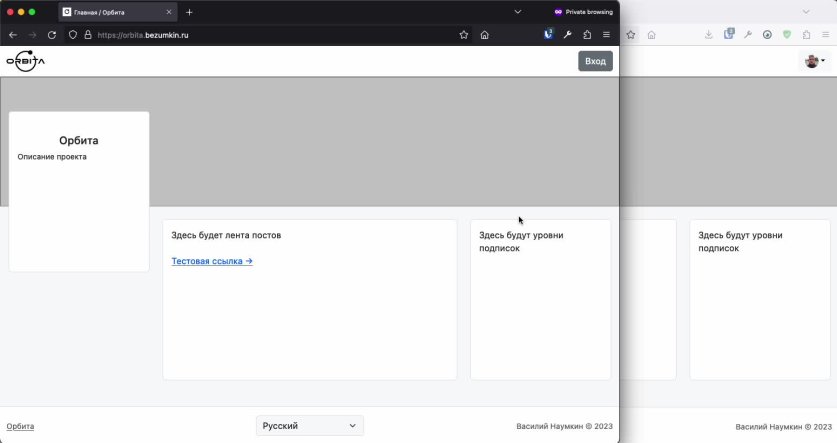
Task: Click the browser forward arrow
Action: [33, 35]
